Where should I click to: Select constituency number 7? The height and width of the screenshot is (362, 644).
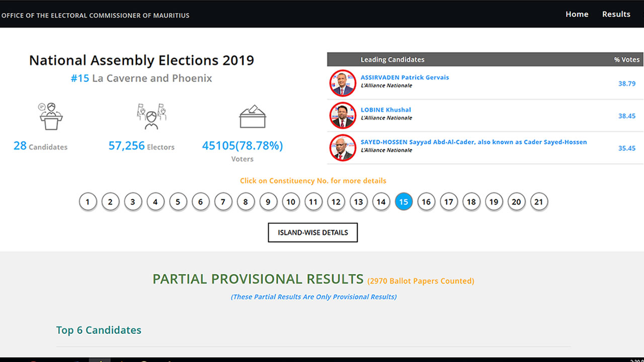(x=223, y=202)
